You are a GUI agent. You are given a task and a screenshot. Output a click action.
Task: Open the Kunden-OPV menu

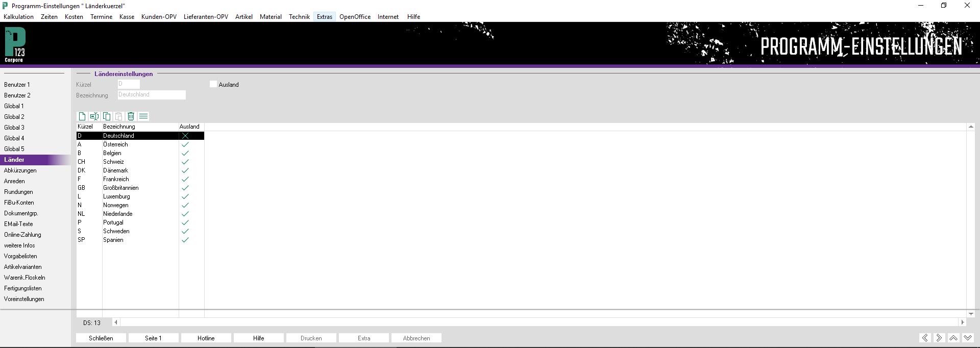click(159, 17)
